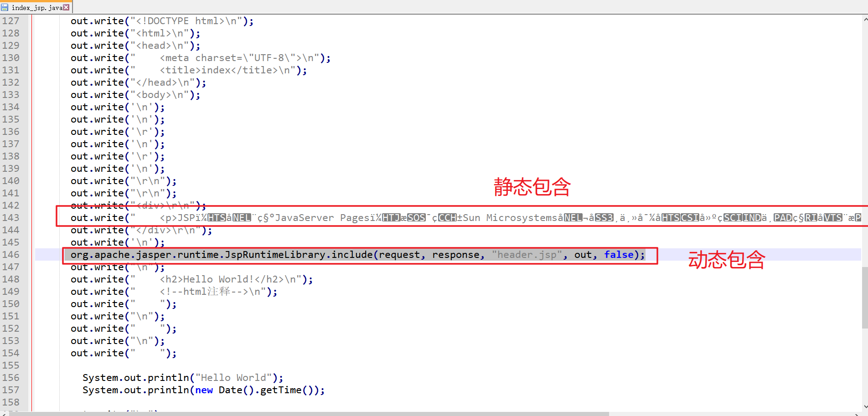Click the <h2>Hello World!</h2> line
The image size is (868, 416).
pos(191,279)
